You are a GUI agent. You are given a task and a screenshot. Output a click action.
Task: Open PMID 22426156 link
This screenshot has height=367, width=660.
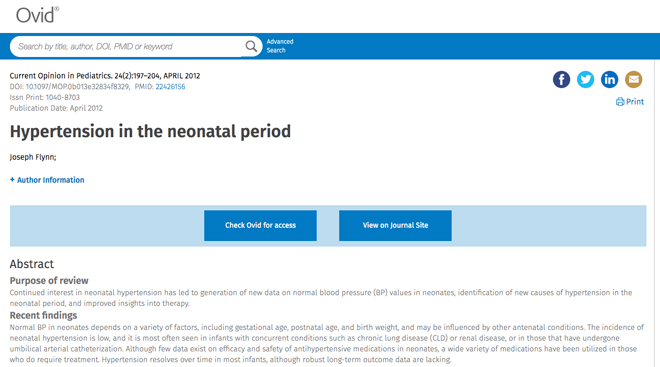(x=170, y=87)
